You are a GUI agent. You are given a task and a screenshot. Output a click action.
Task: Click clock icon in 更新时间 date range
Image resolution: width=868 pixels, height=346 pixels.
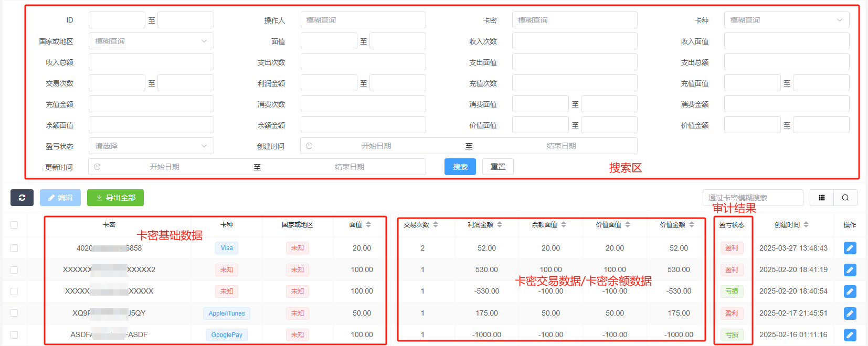(x=97, y=167)
